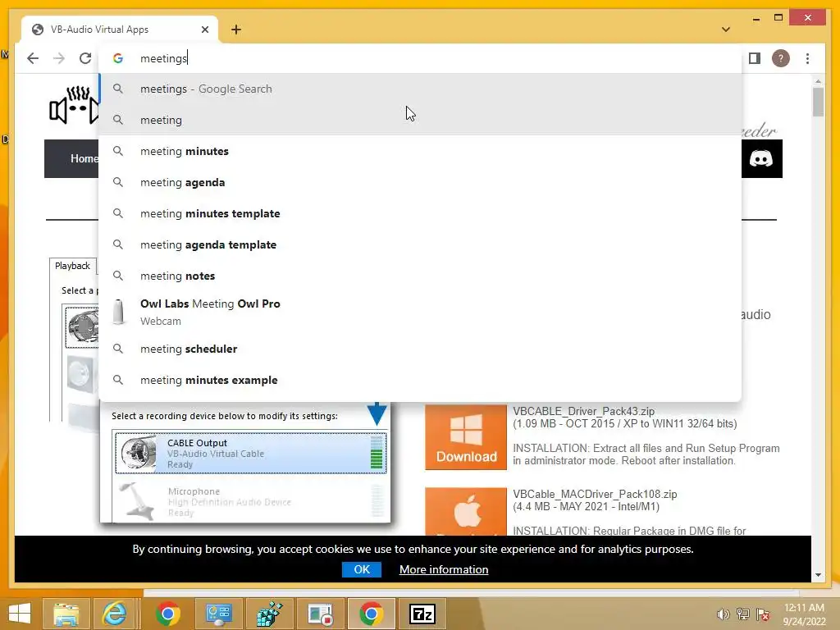Pick 'meeting minutes template' suggestion
The width and height of the screenshot is (840, 630).
(421, 213)
